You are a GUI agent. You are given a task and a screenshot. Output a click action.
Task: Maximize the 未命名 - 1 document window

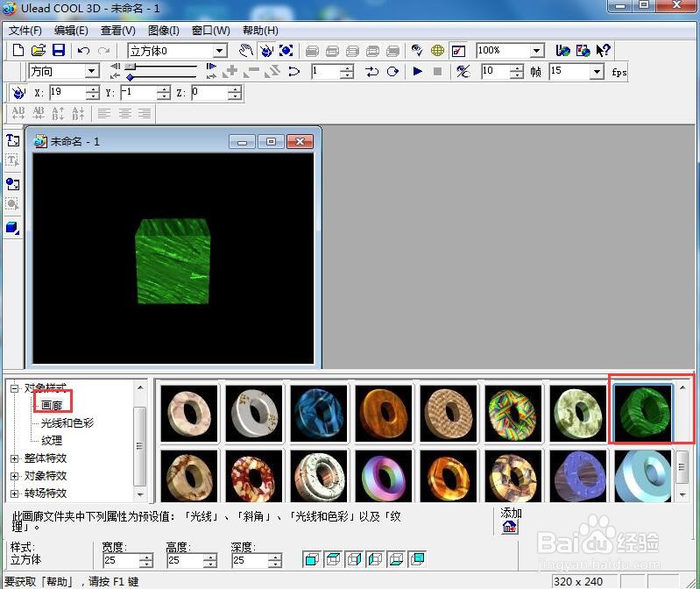click(x=271, y=142)
